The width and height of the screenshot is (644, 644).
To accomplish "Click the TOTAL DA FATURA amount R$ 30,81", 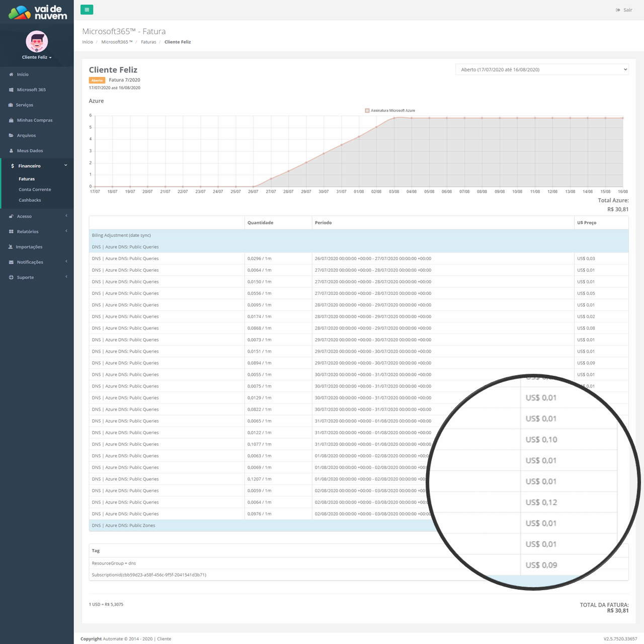I will point(618,611).
